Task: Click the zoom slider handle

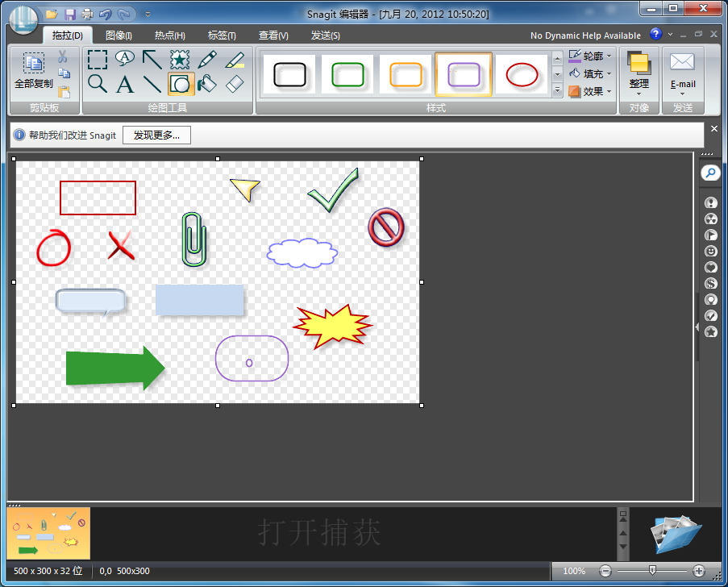Action: (x=652, y=571)
